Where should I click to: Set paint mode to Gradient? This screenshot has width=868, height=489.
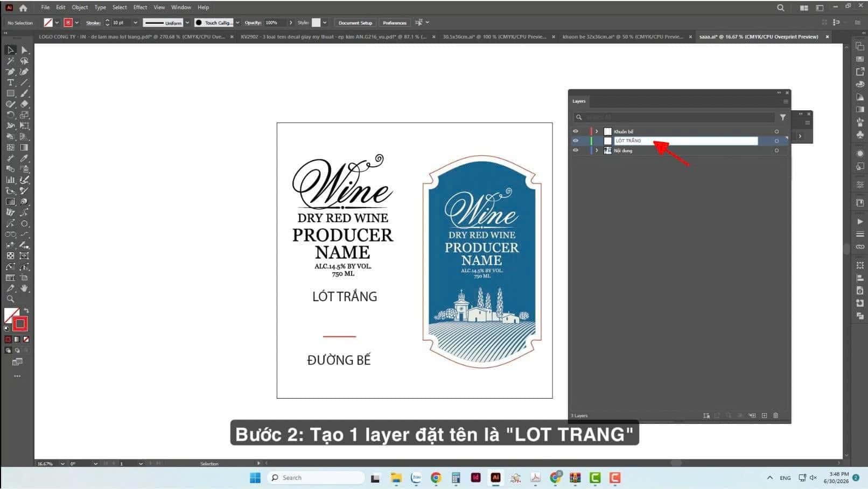(x=17, y=339)
